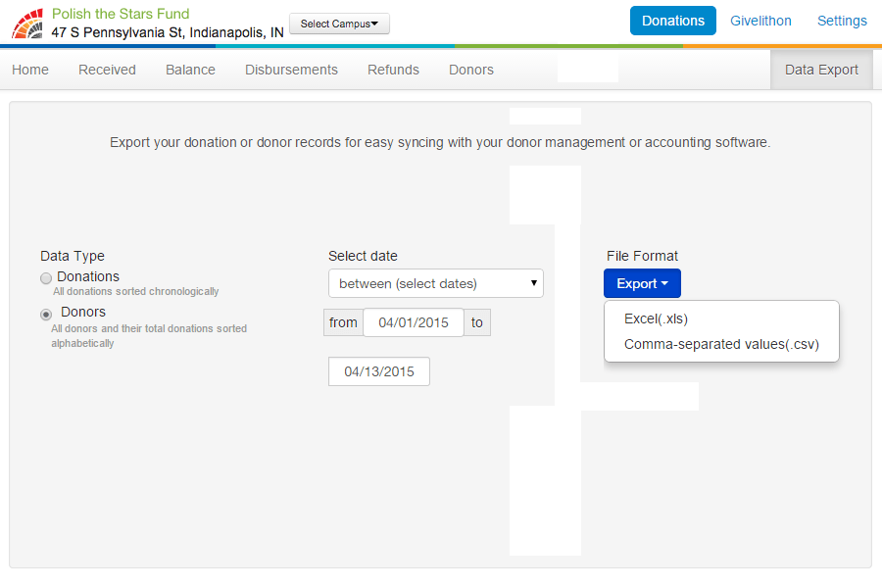This screenshot has height=588, width=882.
Task: Navigate to the Donors tab
Action: pos(471,70)
